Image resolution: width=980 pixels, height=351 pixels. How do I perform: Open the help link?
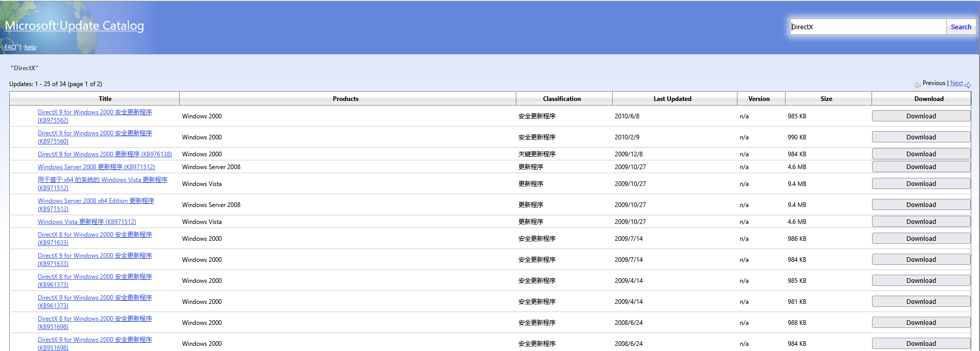[30, 47]
